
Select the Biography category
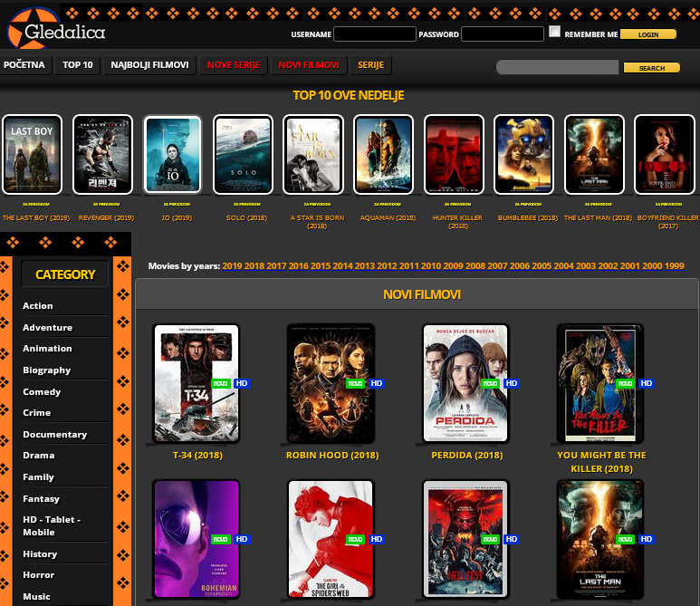(47, 370)
